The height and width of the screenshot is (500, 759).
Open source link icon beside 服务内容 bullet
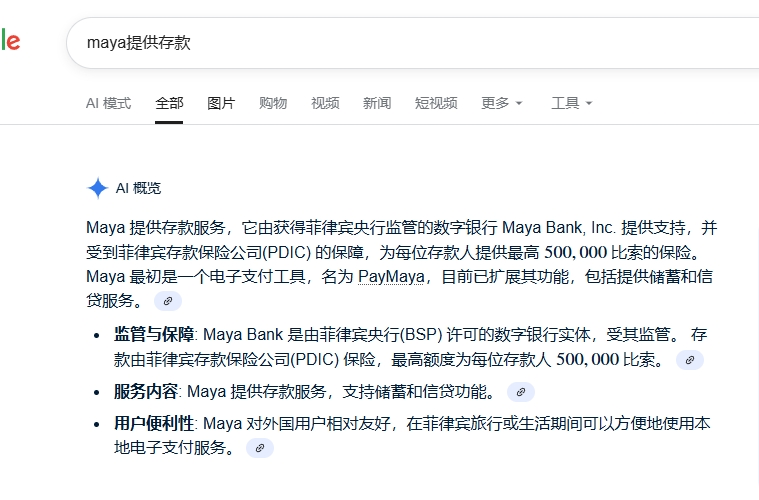pos(520,392)
